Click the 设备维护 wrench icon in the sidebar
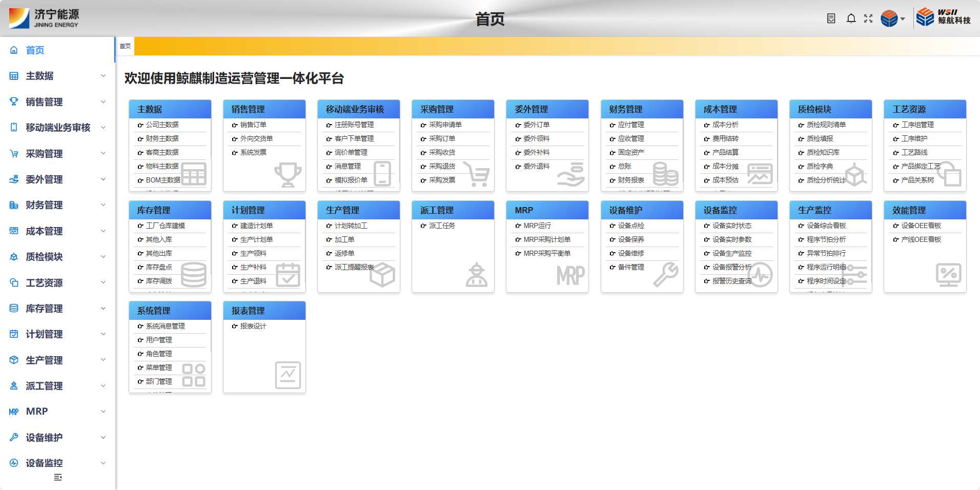The height and width of the screenshot is (490, 980). [x=14, y=437]
